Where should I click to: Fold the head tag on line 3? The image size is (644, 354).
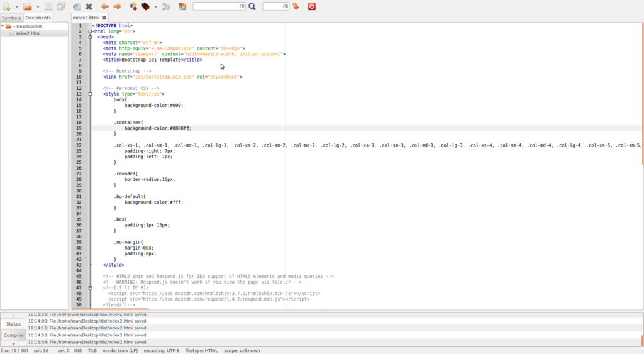coord(90,37)
